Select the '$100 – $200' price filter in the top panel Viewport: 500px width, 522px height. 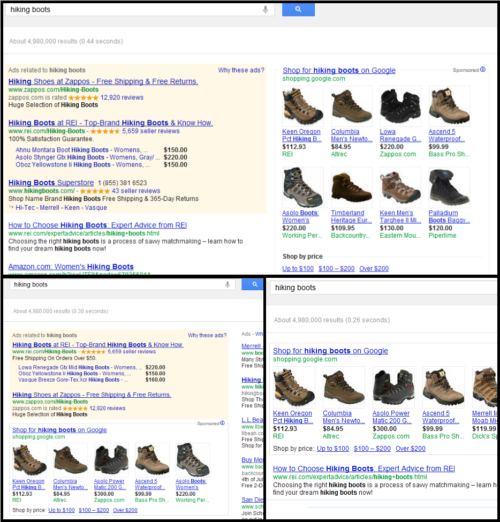[336, 268]
